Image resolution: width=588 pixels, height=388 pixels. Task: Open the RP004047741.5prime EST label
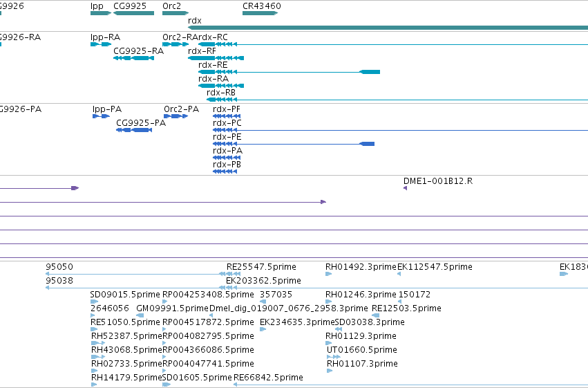[x=208, y=364]
